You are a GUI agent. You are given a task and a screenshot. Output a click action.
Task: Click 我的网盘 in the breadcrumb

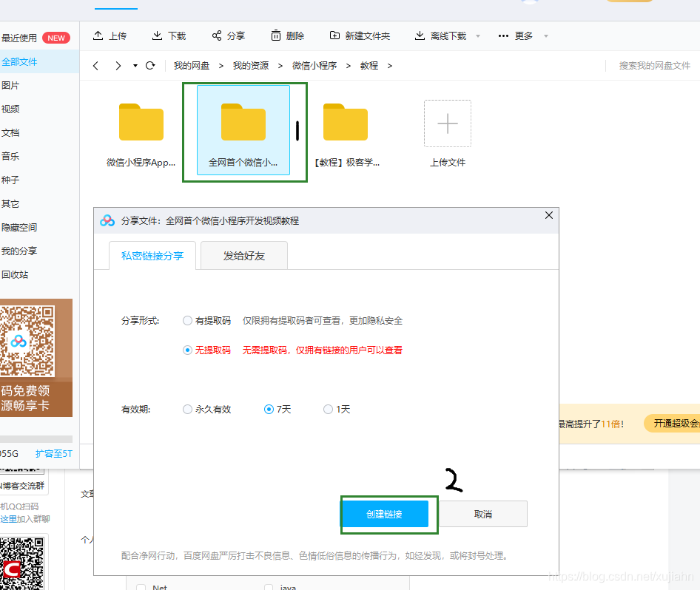click(192, 66)
